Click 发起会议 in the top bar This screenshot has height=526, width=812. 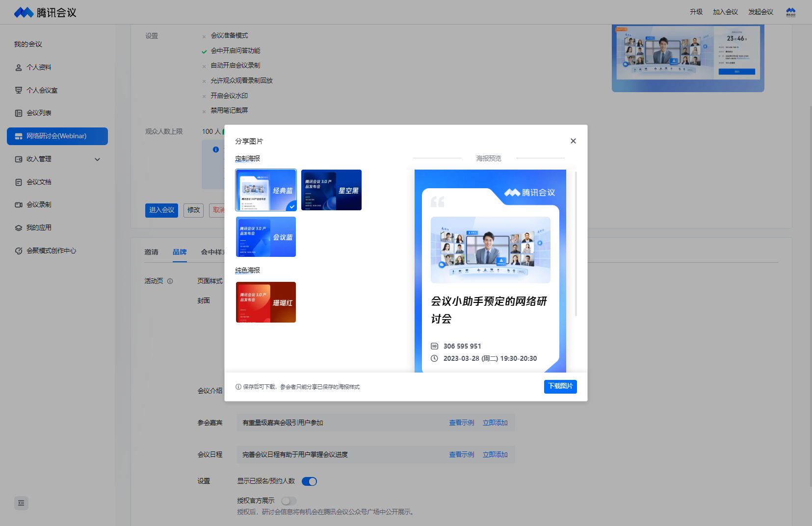760,12
